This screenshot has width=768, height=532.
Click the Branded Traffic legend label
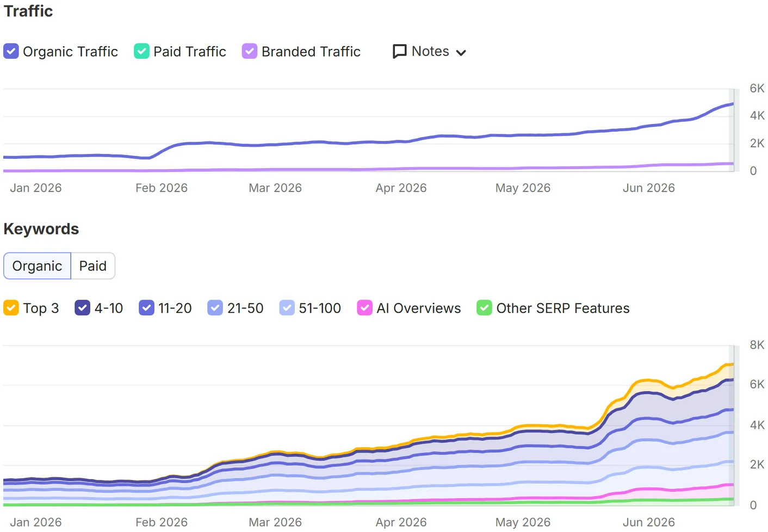311,52
